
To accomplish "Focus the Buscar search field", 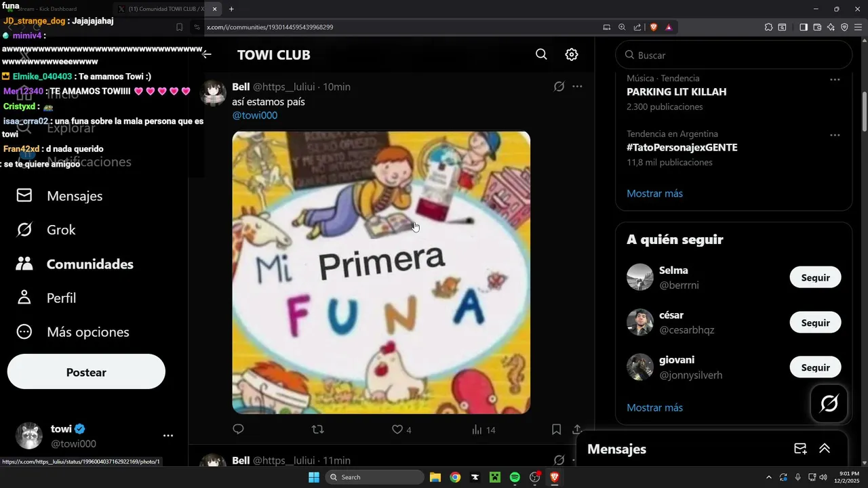I will [734, 55].
